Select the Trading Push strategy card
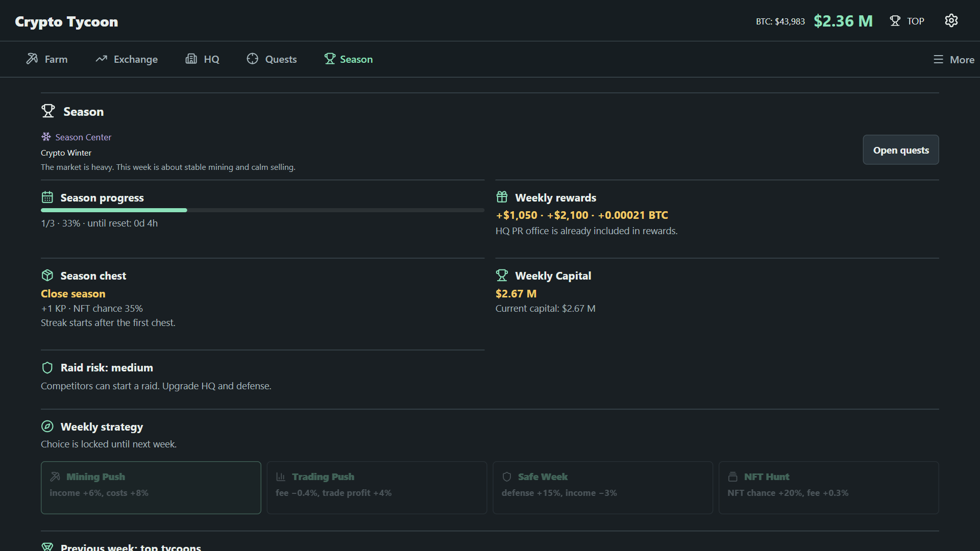Screen dimensions: 980x551 (377, 487)
